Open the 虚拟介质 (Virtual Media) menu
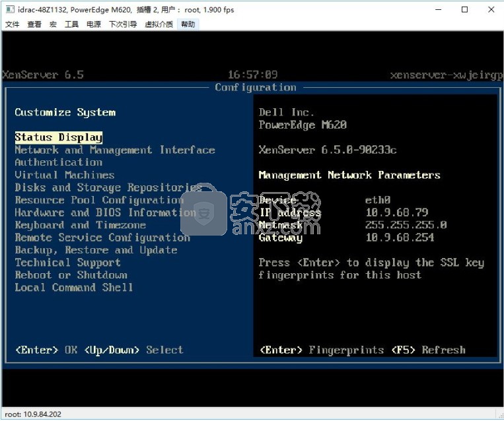Screen dimensions: 504x421 tap(159, 24)
